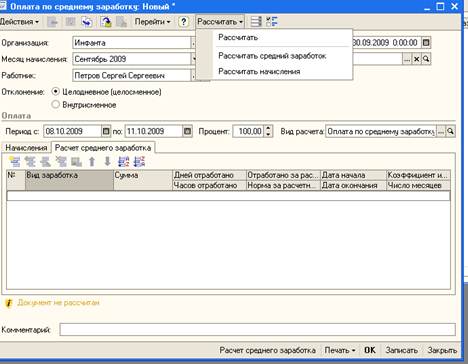Click magnifier next to the X clear button
The width and height of the screenshot is (468, 364).
pos(426,59)
